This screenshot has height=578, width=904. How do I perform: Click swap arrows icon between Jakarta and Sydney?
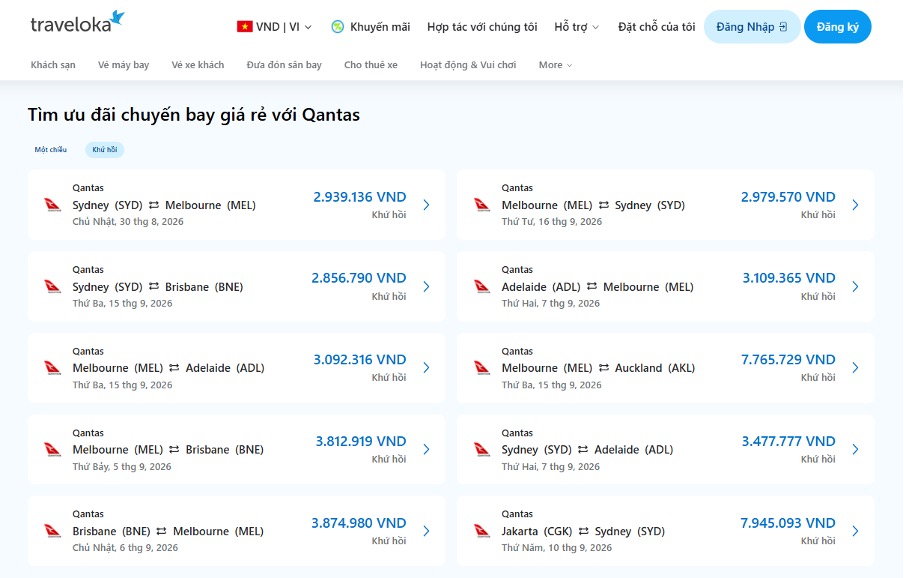click(x=583, y=531)
